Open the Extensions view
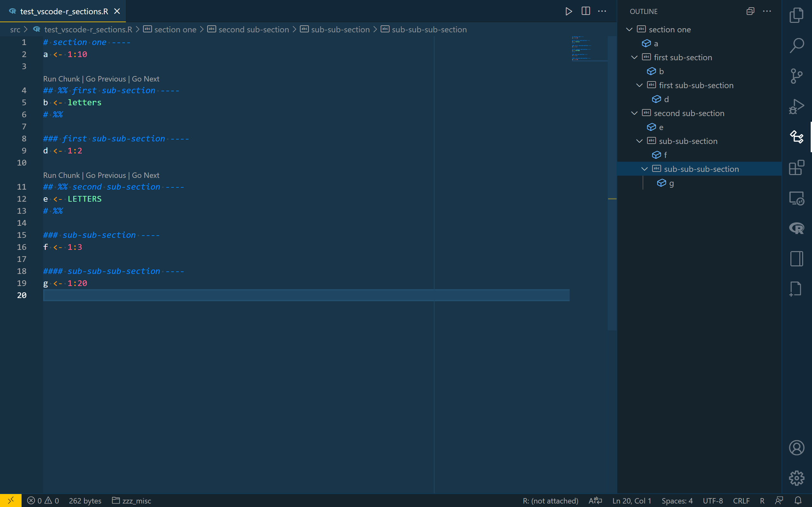This screenshot has height=507, width=812. (796, 167)
